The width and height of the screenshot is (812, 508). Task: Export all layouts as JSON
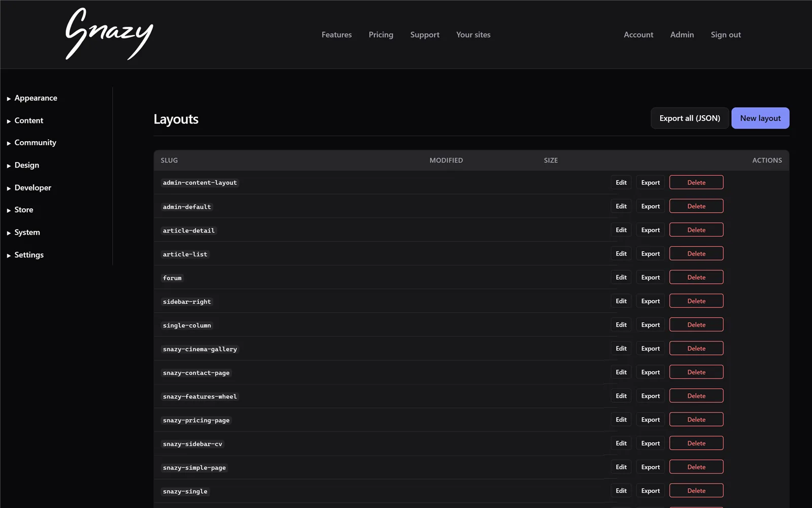690,118
